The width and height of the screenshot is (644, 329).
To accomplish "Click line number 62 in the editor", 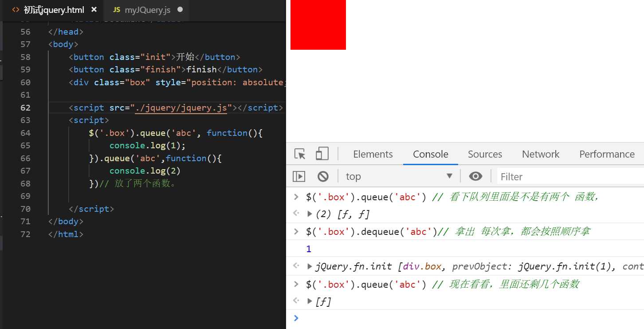I will pos(26,107).
